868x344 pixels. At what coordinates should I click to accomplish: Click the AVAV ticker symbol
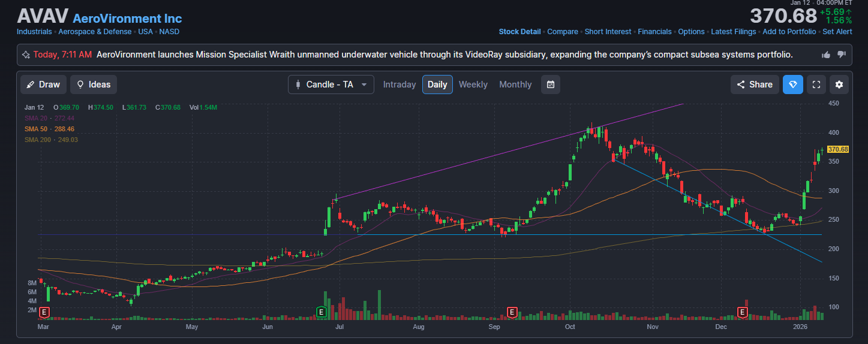coord(43,16)
